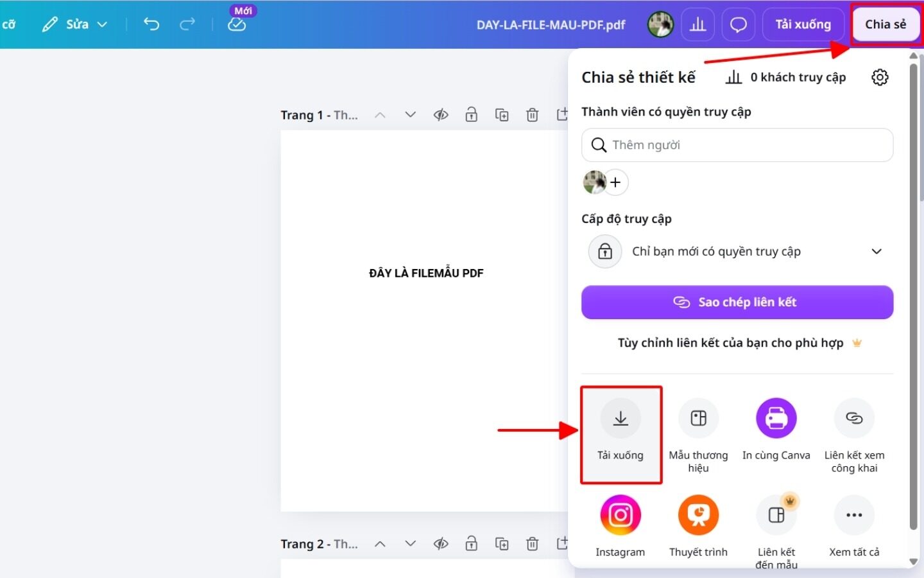Image resolution: width=924 pixels, height=578 pixels.
Task: Open Liên kết xem công khai option
Action: [854, 419]
